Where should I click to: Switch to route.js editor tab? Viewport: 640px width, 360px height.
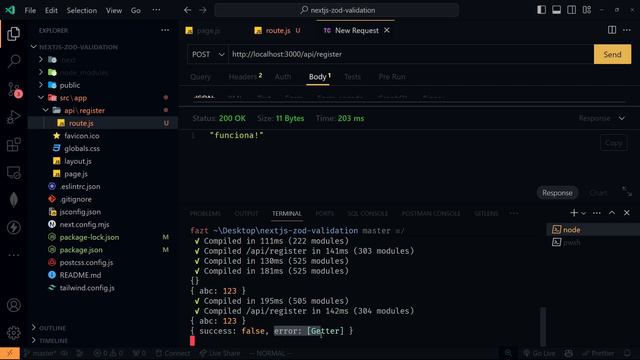(278, 31)
